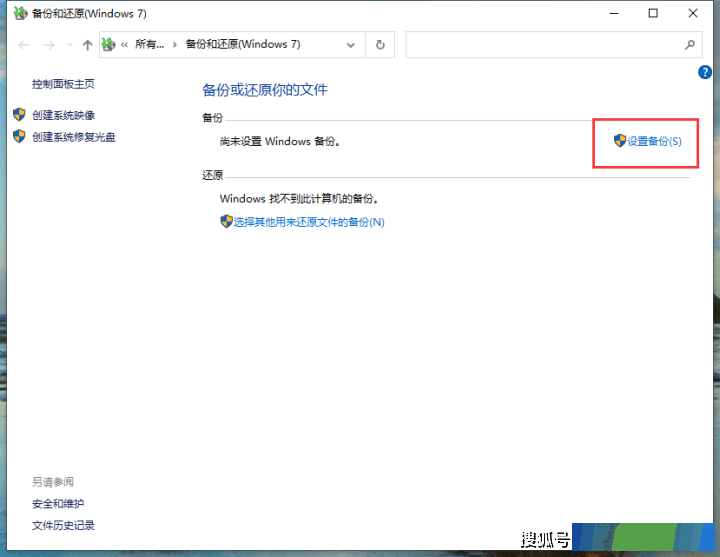Image resolution: width=720 pixels, height=557 pixels.
Task: Refresh the page with the refresh button
Action: point(380,45)
